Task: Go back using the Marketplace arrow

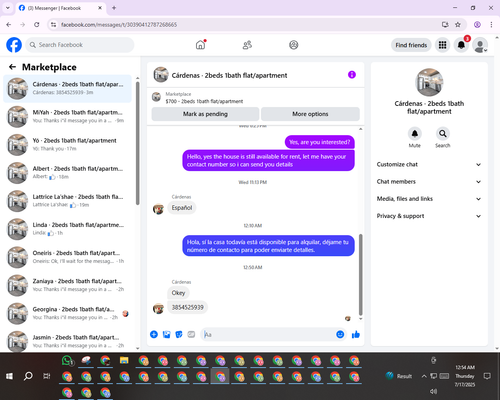Action: [12, 67]
